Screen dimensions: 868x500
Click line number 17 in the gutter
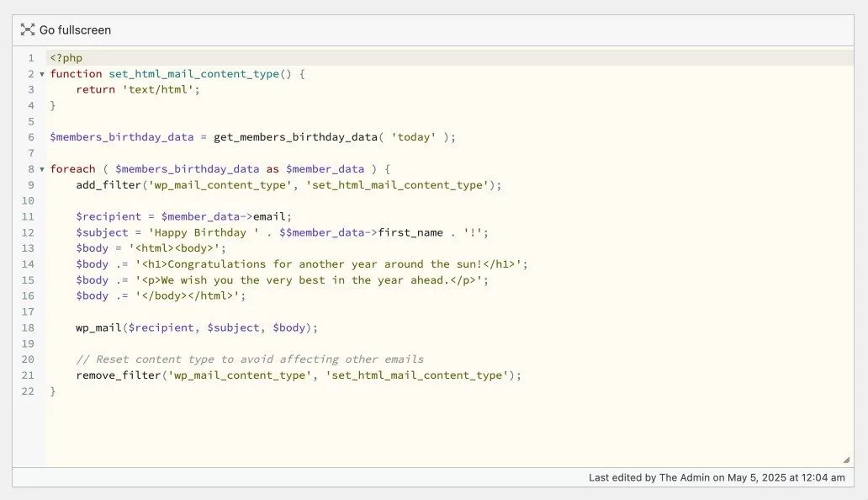point(28,311)
